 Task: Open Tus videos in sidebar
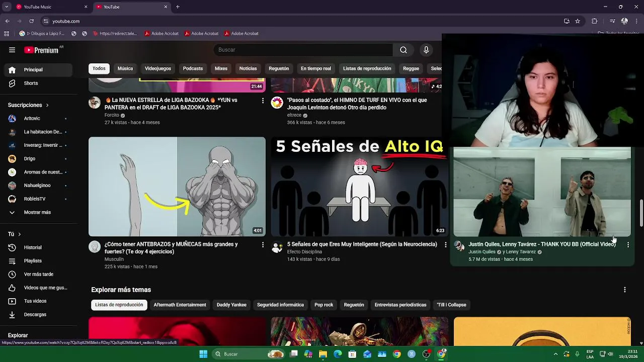pos(38,301)
